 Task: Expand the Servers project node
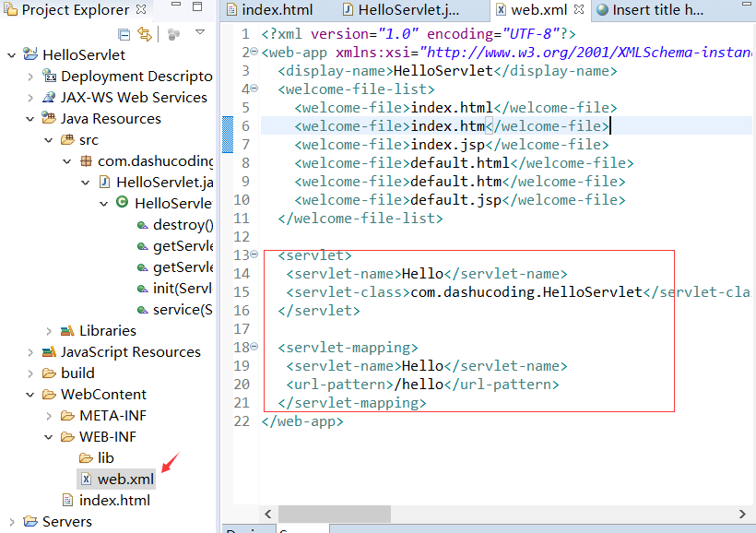pos(12,522)
